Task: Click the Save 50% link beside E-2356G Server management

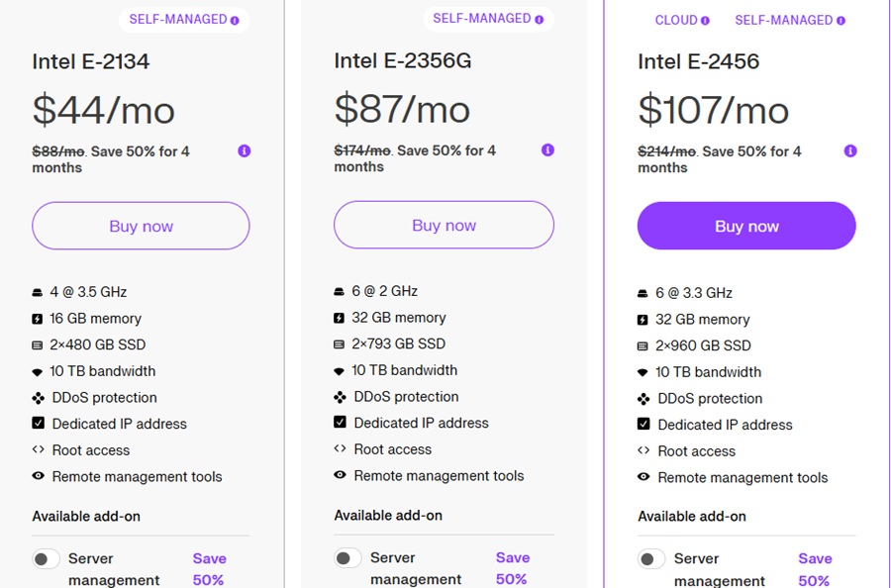Action: [x=513, y=569]
